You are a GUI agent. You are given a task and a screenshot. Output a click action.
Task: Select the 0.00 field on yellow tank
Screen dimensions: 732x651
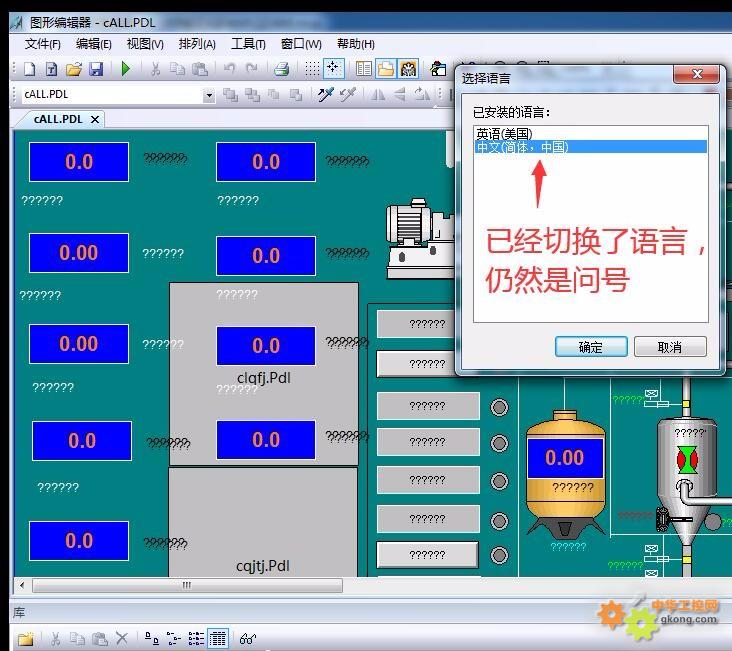[565, 458]
